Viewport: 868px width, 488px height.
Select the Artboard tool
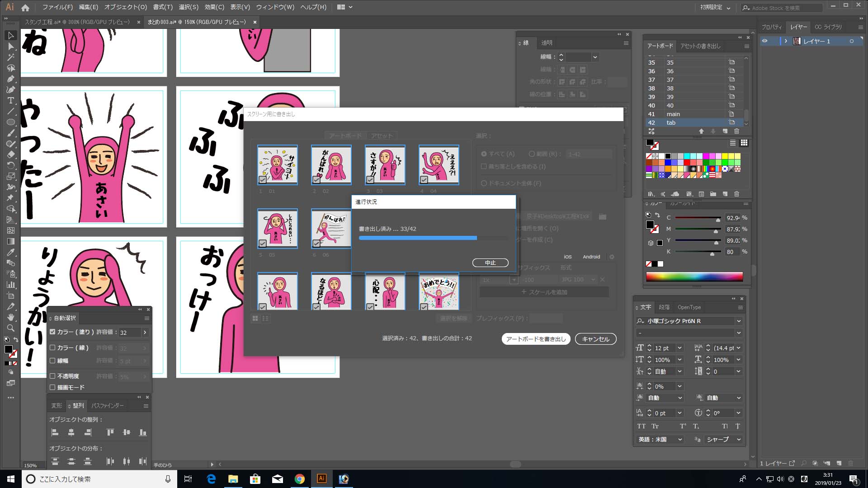[x=11, y=296]
